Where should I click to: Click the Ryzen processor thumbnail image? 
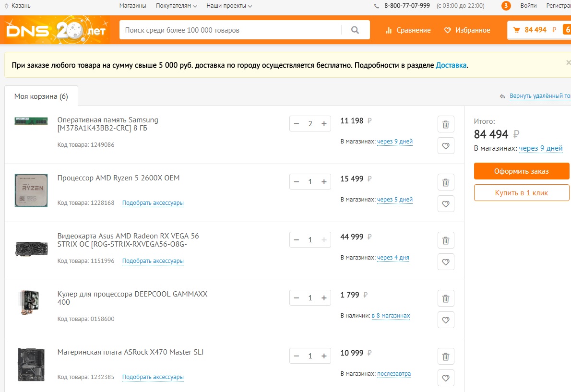(31, 190)
